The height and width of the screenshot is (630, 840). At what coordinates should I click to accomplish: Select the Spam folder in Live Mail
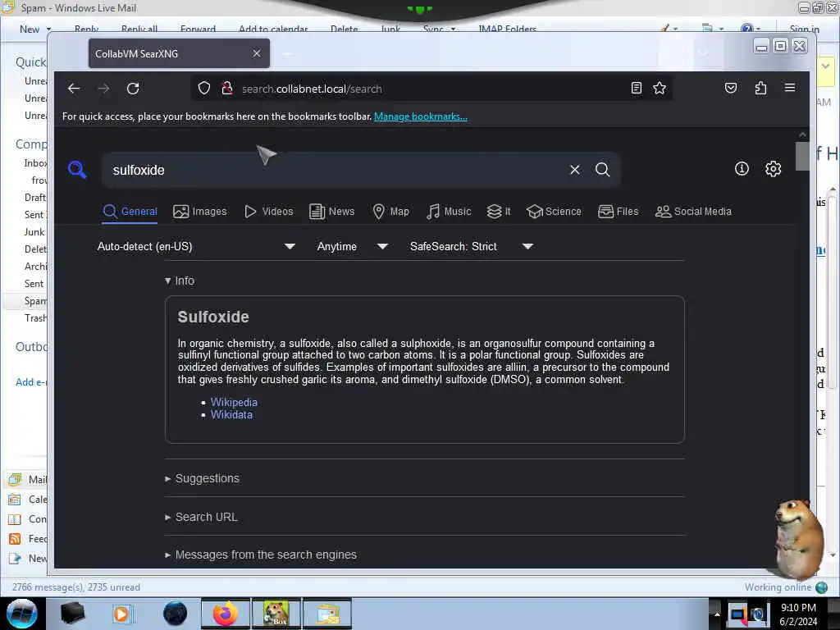(x=35, y=300)
